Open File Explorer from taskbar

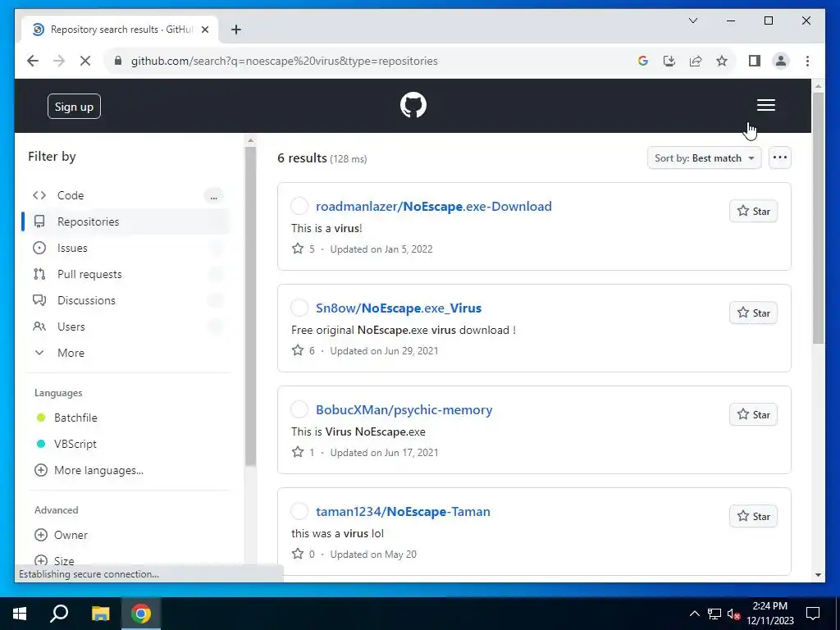(100, 614)
